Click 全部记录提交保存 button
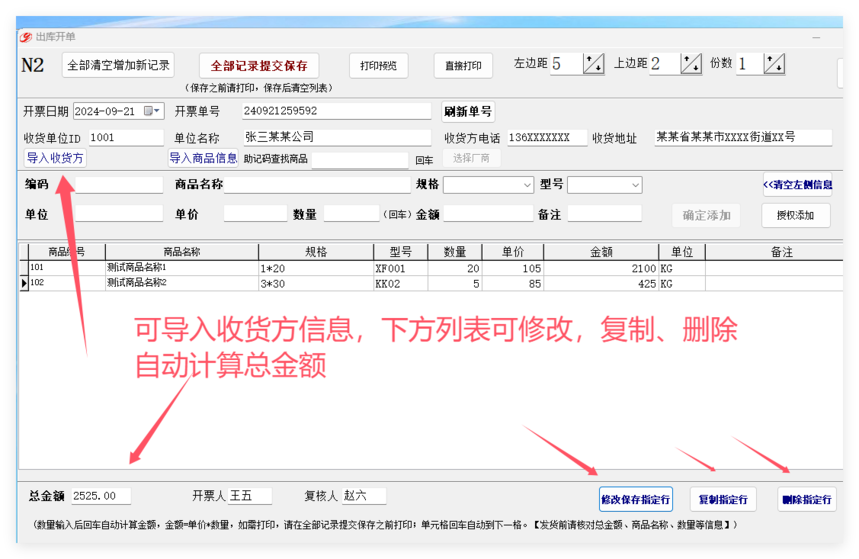This screenshot has height=559, width=859. coord(259,66)
